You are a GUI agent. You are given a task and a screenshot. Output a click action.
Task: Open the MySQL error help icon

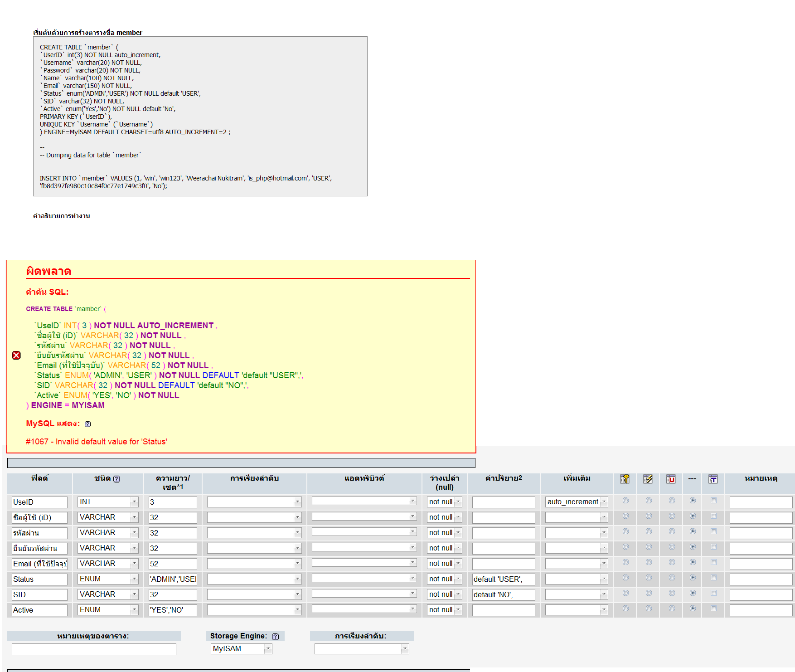(87, 424)
